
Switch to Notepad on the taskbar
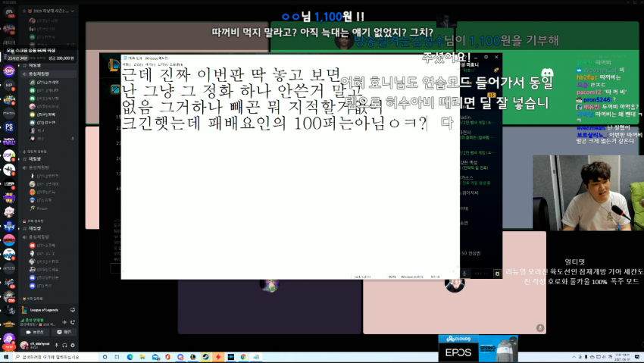[x=256, y=357]
